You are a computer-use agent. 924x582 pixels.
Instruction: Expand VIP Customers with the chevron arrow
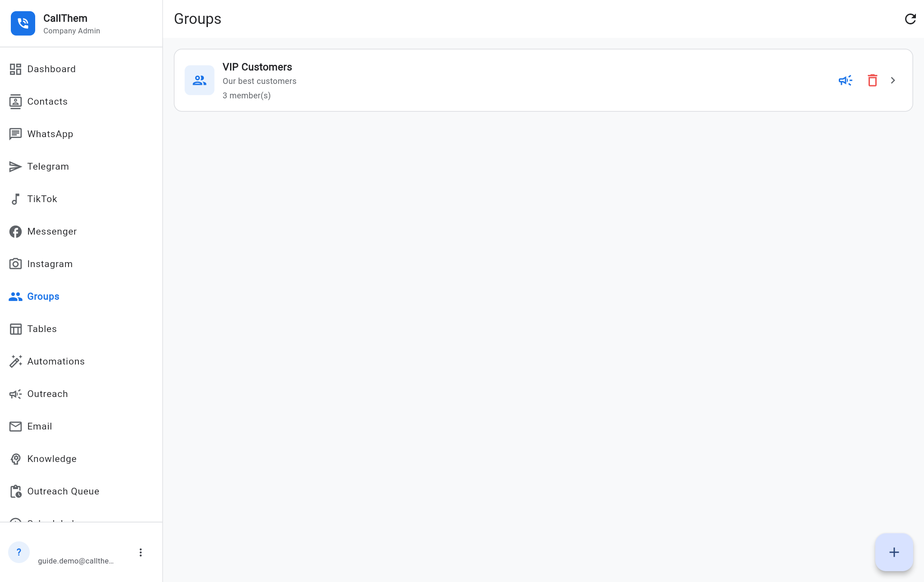(893, 80)
